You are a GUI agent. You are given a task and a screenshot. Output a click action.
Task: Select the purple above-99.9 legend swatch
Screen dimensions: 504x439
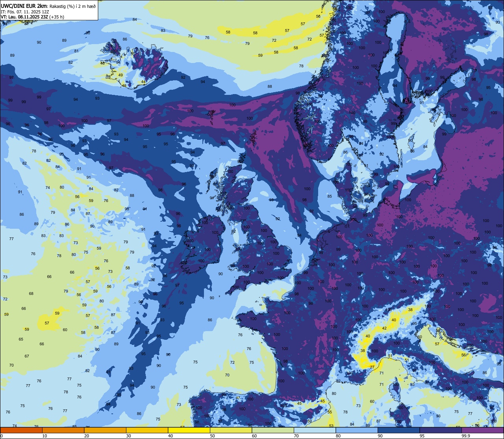pyautogui.click(x=482, y=430)
